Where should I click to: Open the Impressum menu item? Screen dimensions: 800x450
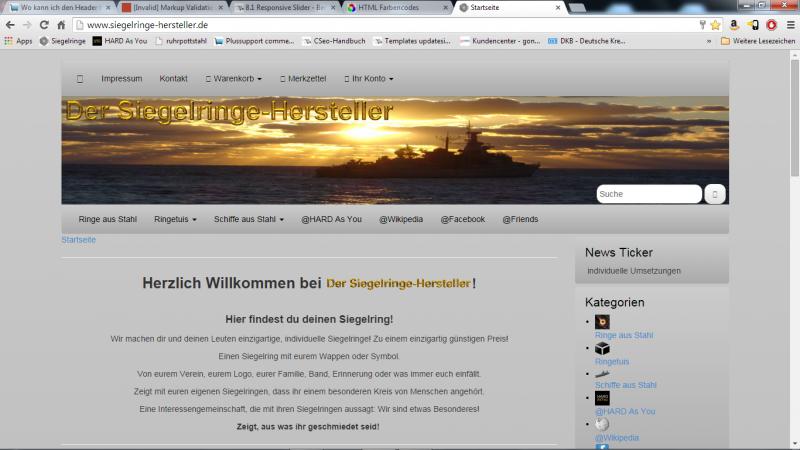click(121, 78)
